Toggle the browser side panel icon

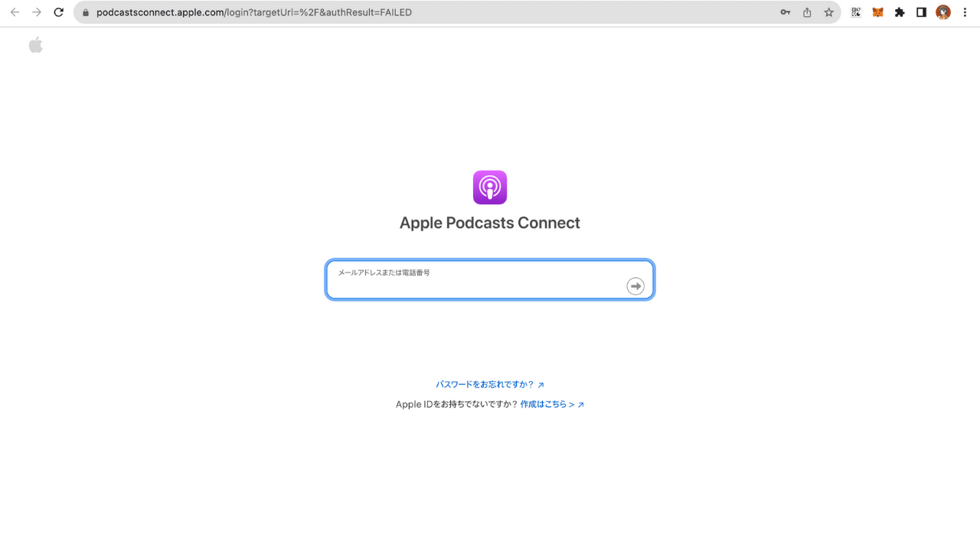pos(921,12)
